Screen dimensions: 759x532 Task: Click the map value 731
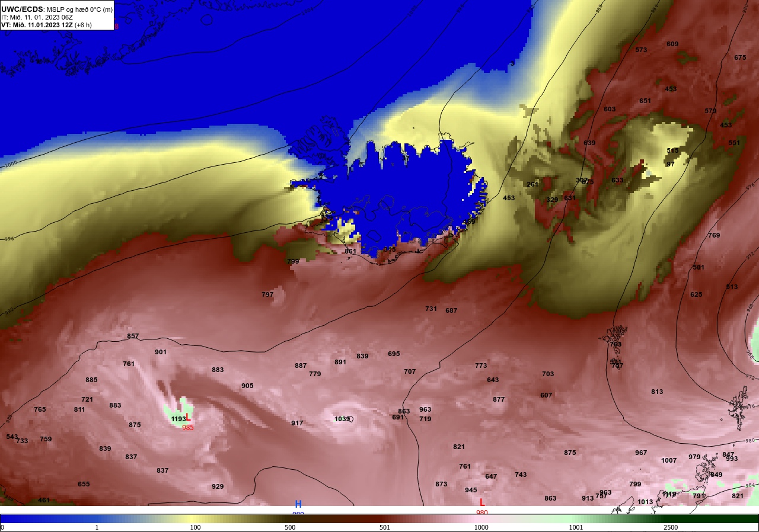[431, 309]
